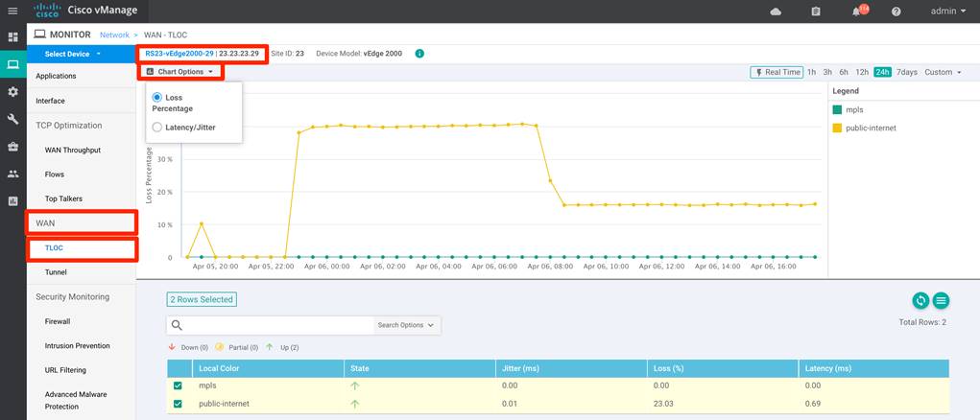This screenshot has width=980, height=420.
Task: Click in the table search field
Action: tap(278, 325)
